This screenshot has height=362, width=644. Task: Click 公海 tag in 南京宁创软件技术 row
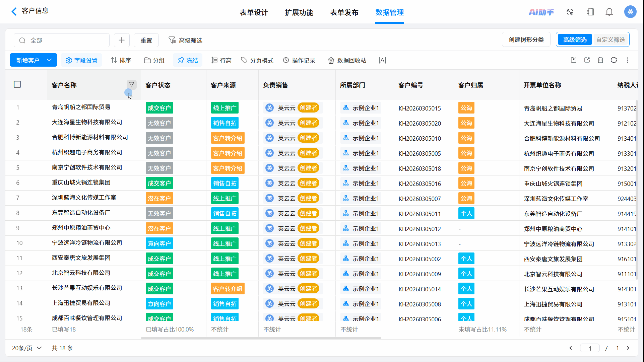click(466, 168)
